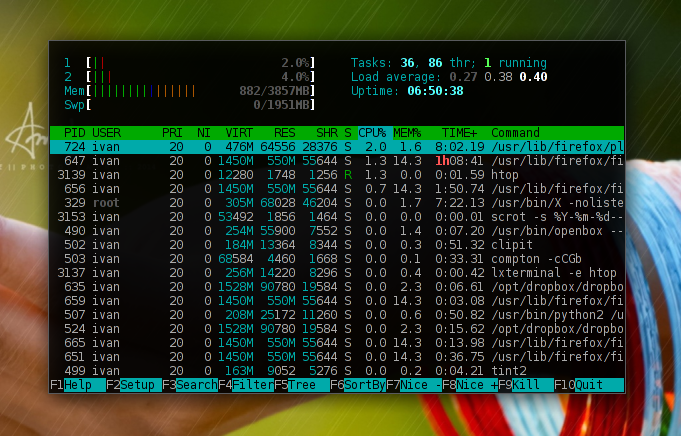Sort by the PID column header
The image size is (681, 436).
[x=74, y=133]
